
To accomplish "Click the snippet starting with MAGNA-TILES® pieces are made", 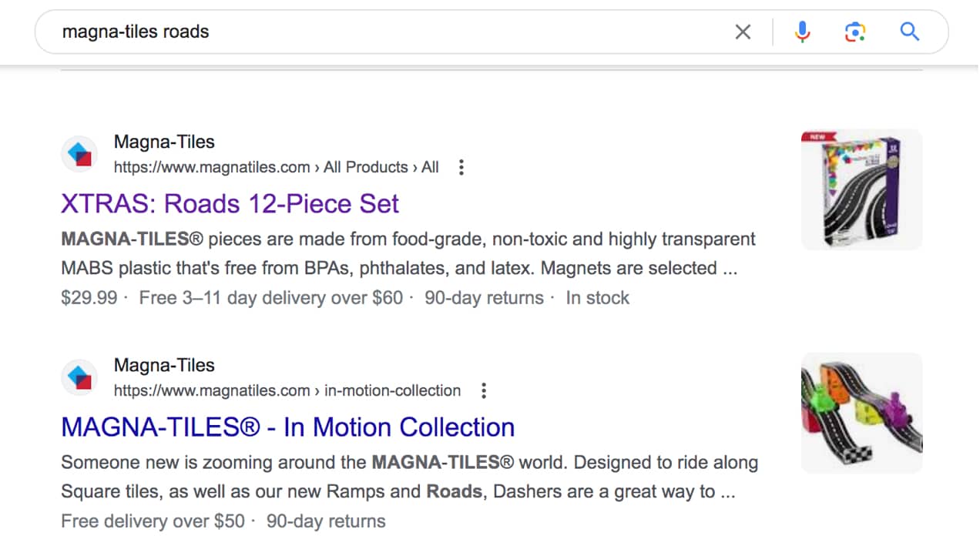I will [x=408, y=254].
